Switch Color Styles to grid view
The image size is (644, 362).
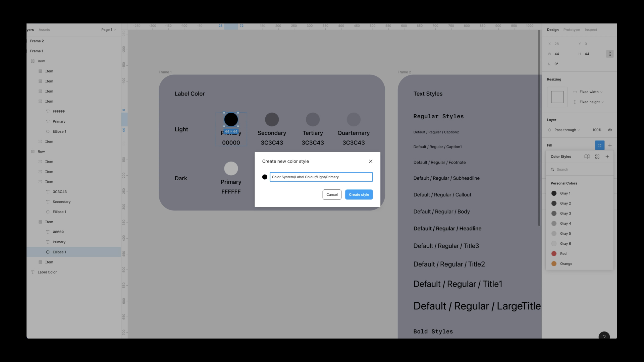pyautogui.click(x=597, y=157)
